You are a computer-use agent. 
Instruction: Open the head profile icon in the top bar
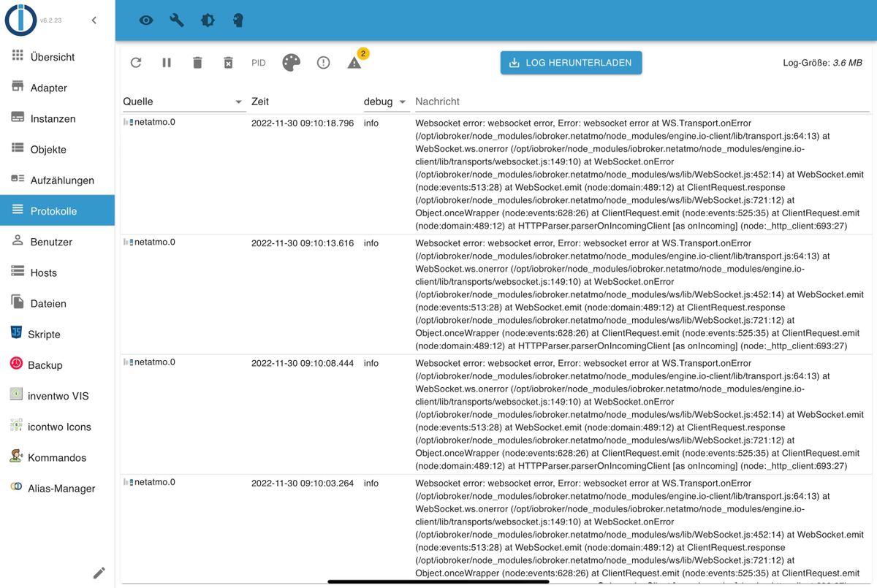(238, 20)
